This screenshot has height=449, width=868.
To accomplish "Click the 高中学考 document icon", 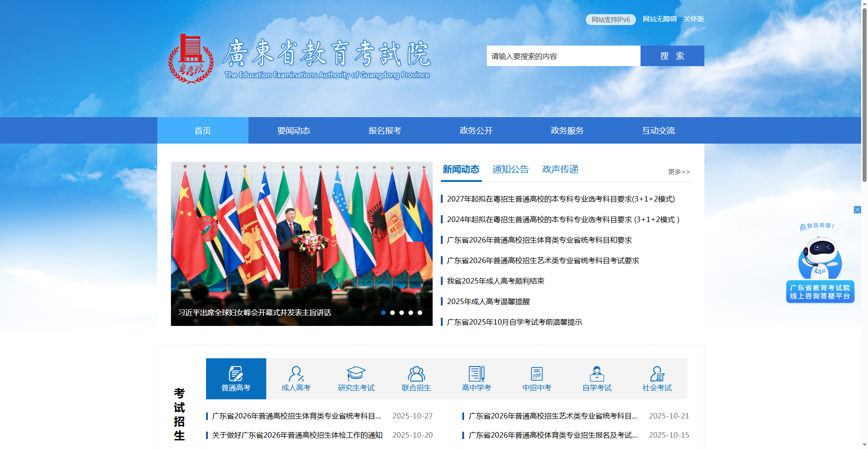I will (x=476, y=374).
